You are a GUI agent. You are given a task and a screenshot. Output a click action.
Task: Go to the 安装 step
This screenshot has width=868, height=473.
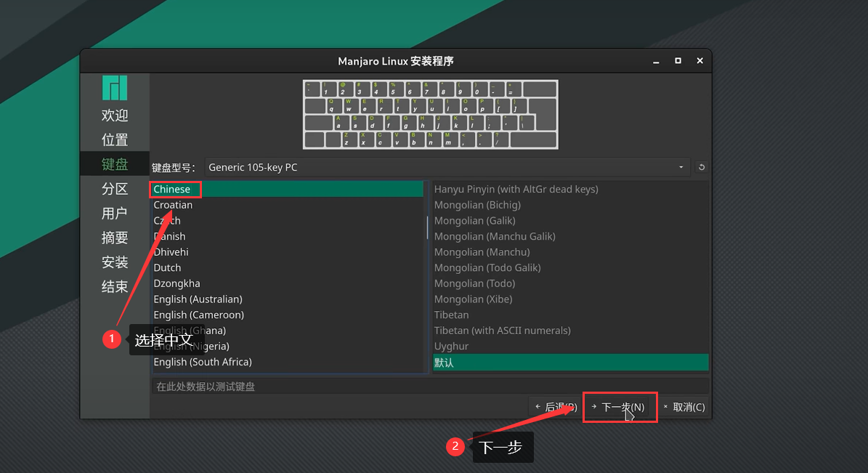coord(115,262)
